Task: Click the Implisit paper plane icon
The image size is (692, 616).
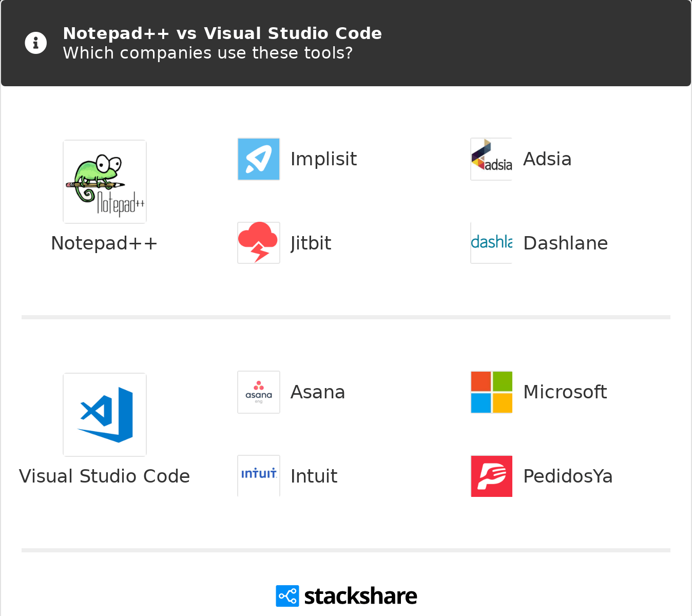Action: tap(258, 159)
